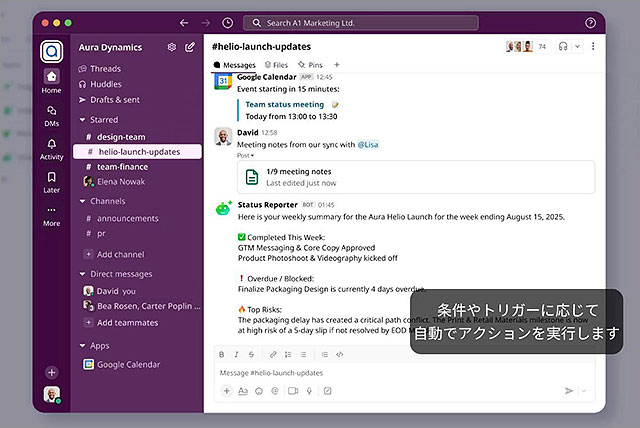This screenshot has width=640, height=428.
Task: Collapse the Starred section
Action: (x=82, y=120)
